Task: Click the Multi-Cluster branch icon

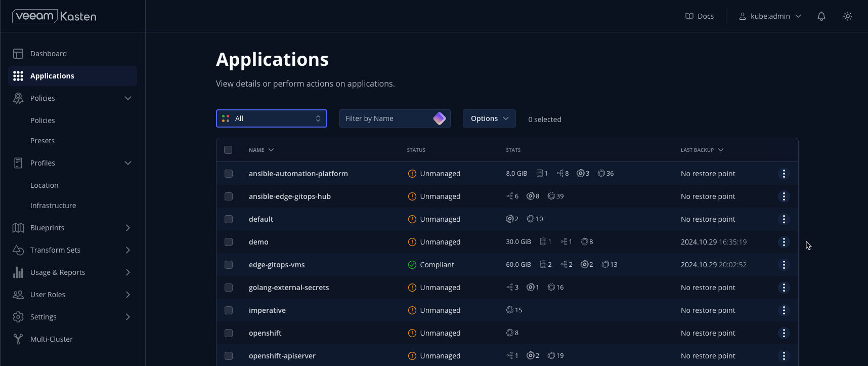Action: point(18,339)
